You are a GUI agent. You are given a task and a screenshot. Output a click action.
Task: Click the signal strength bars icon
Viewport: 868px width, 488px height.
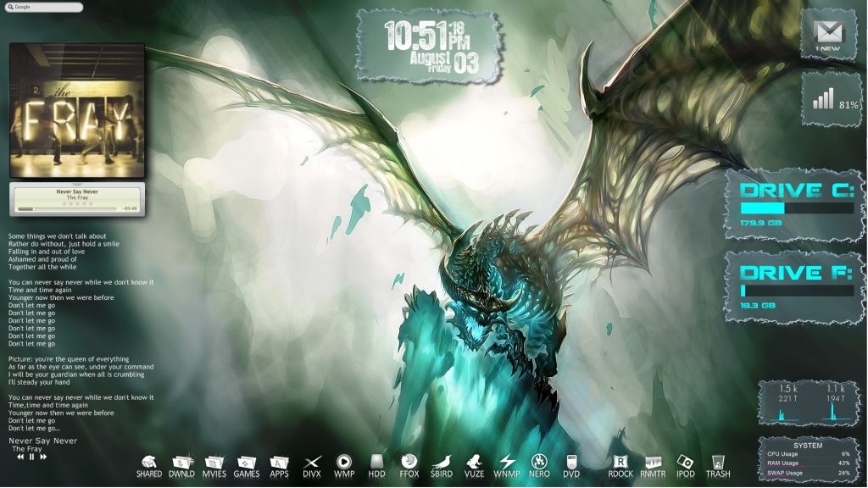click(822, 100)
